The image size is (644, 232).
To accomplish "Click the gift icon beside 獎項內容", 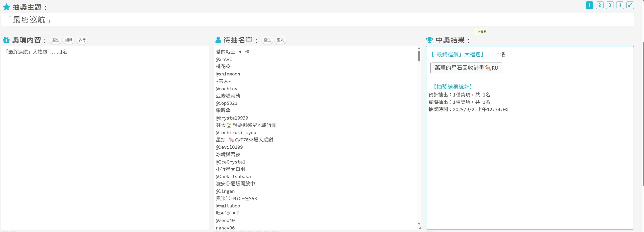I will coord(6,40).
